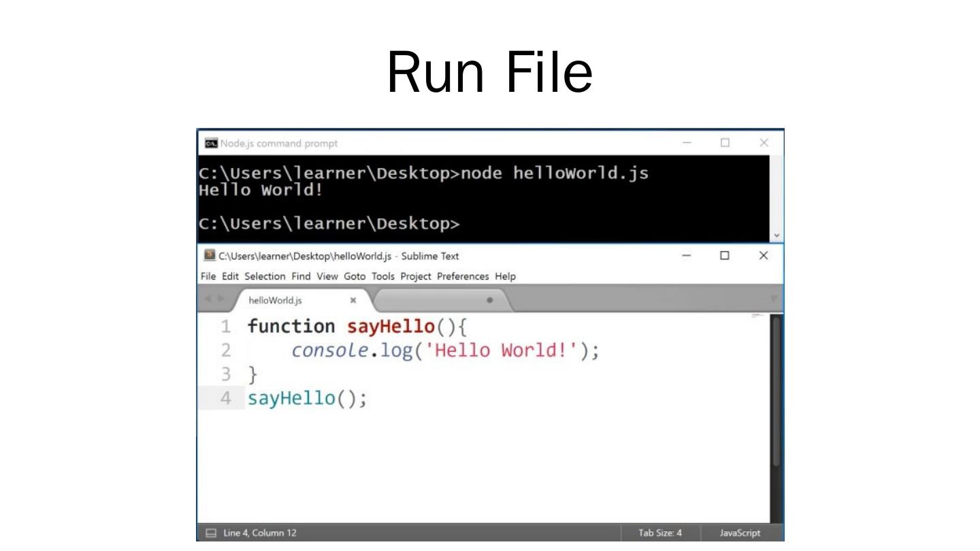
Task: Open the Edit menu
Action: pyautogui.click(x=231, y=276)
